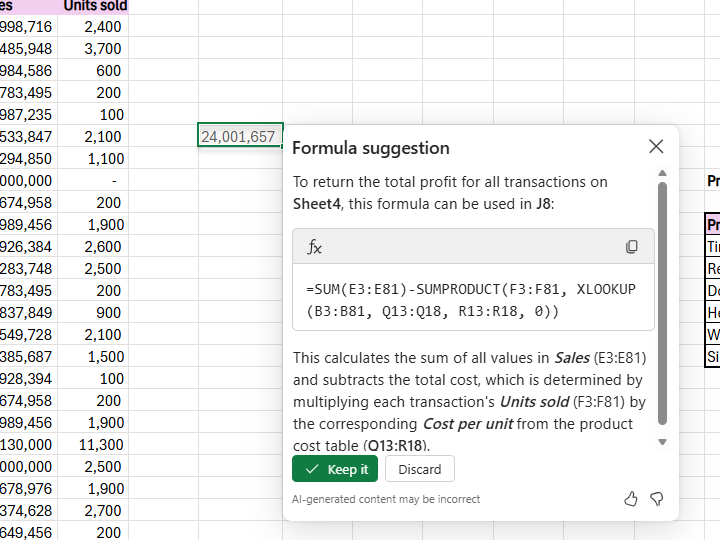This screenshot has width=720, height=540.
Task: Copy the suggested formula to clipboard
Action: [632, 247]
